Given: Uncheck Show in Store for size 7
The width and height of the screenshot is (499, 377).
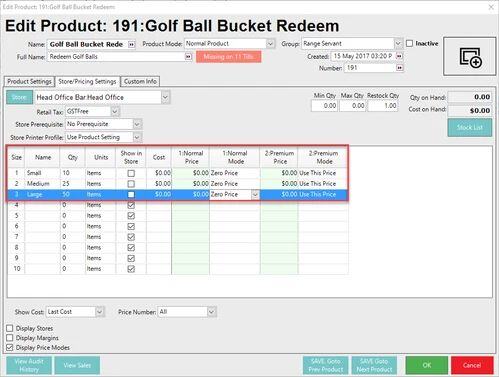Looking at the screenshot, I should pos(131,237).
